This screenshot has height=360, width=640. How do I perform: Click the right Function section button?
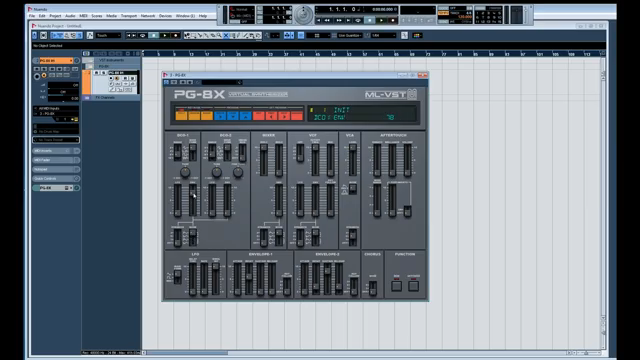click(x=413, y=286)
